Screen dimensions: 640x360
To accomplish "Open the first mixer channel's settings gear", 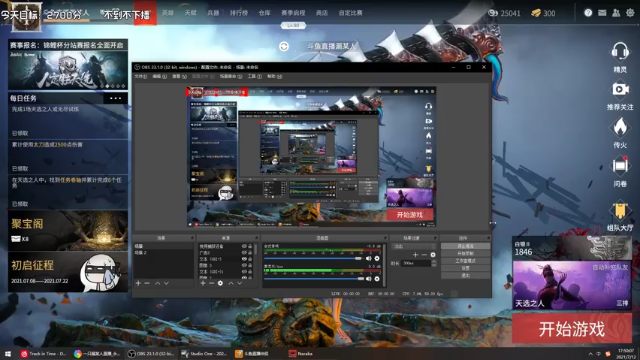I will click(377, 258).
